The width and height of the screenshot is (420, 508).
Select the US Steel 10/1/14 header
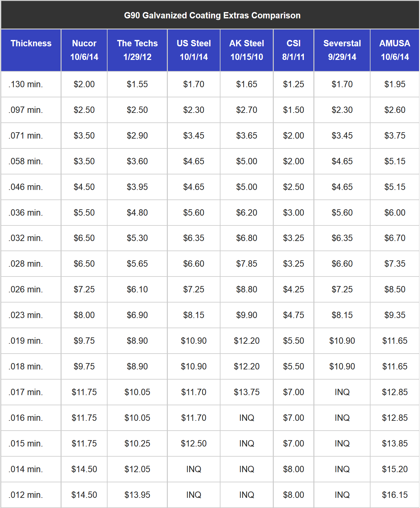click(x=194, y=50)
